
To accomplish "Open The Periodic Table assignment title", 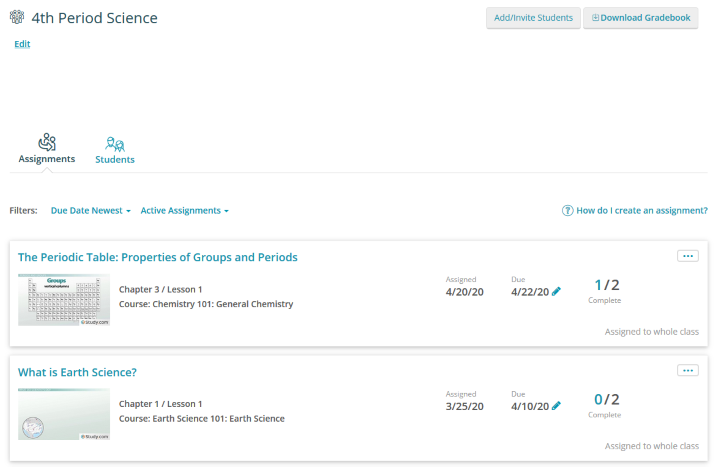I will coord(158,257).
